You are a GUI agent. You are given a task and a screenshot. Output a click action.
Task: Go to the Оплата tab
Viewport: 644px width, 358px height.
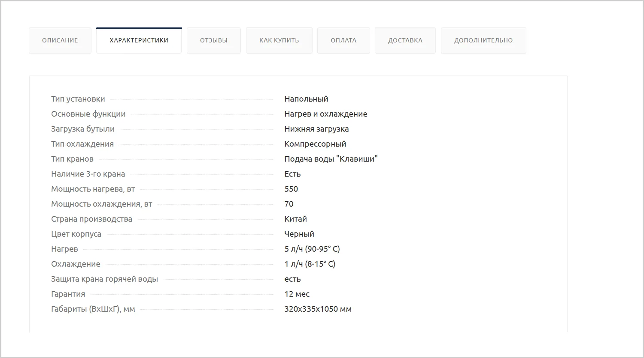tap(343, 40)
